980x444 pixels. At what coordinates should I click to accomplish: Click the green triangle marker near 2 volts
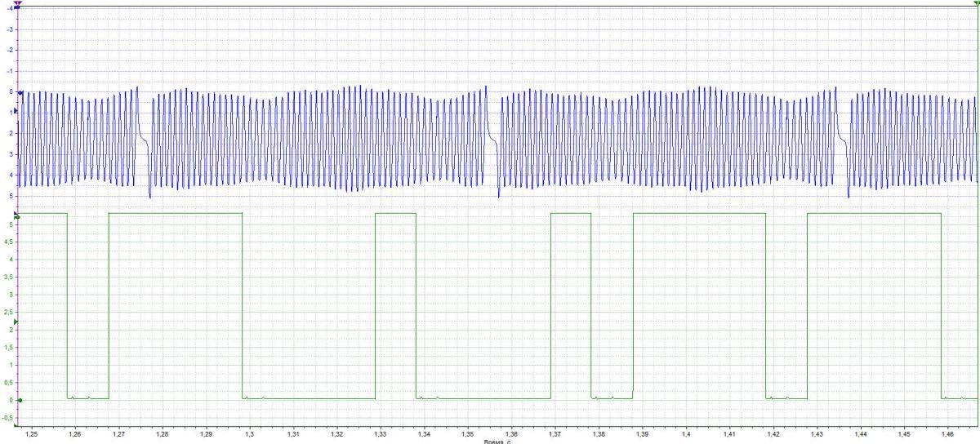[16, 323]
